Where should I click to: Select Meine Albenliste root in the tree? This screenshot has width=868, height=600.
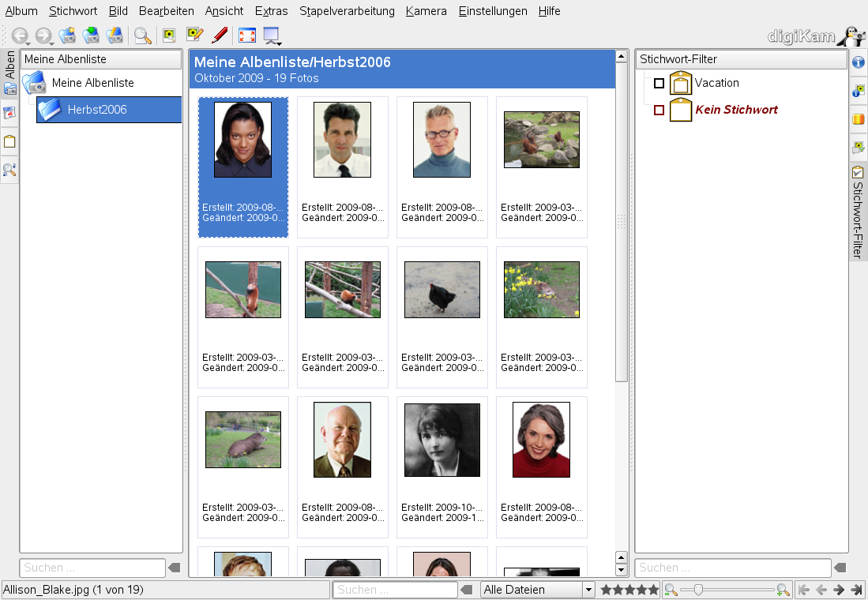(93, 83)
